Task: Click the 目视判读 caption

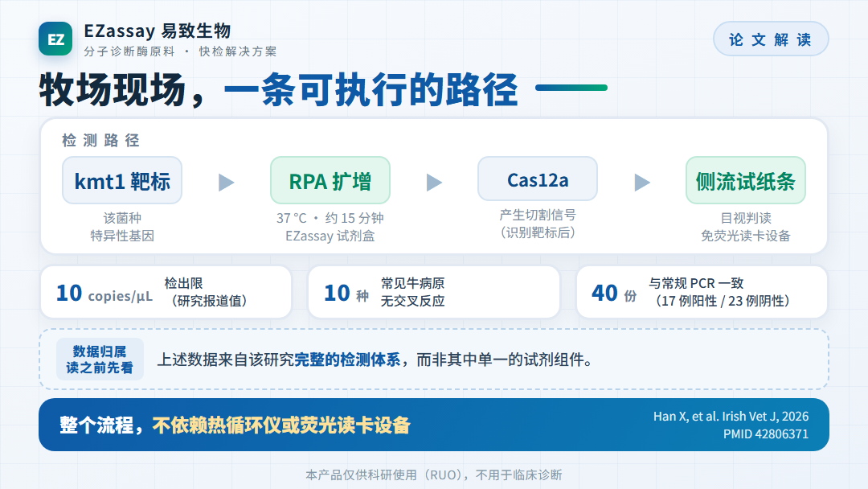Action: pyautogui.click(x=746, y=218)
